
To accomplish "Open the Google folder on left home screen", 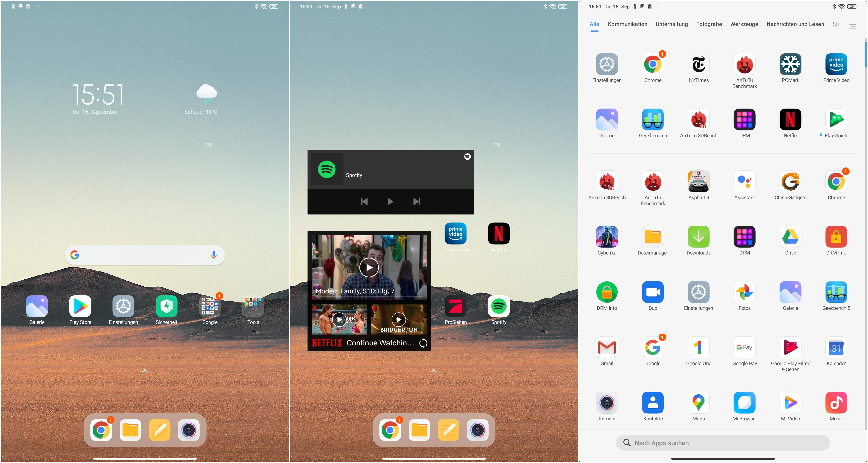I will click(x=210, y=306).
